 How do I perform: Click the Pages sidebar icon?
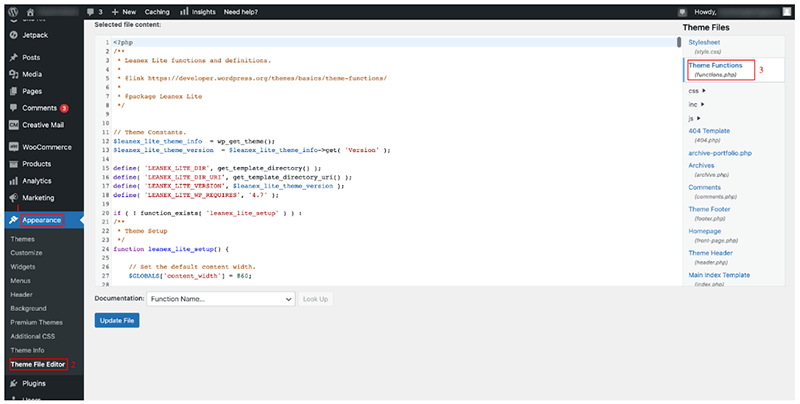point(14,91)
